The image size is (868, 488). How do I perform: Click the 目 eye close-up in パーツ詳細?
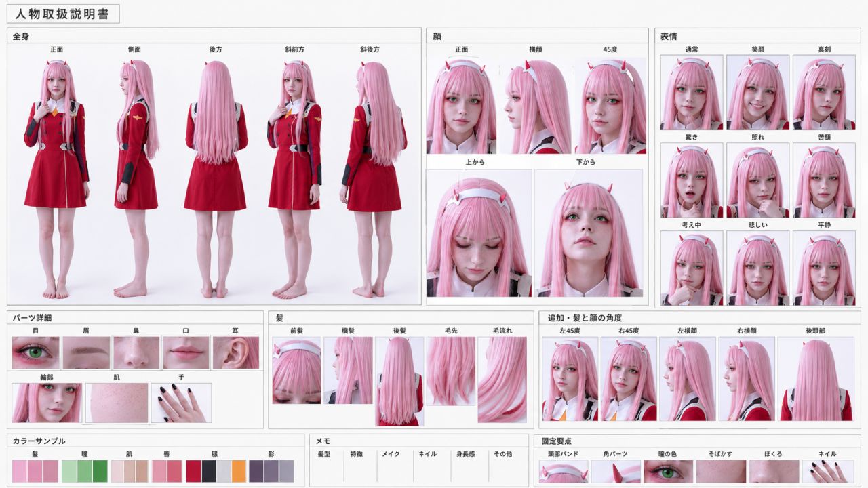[35, 352]
